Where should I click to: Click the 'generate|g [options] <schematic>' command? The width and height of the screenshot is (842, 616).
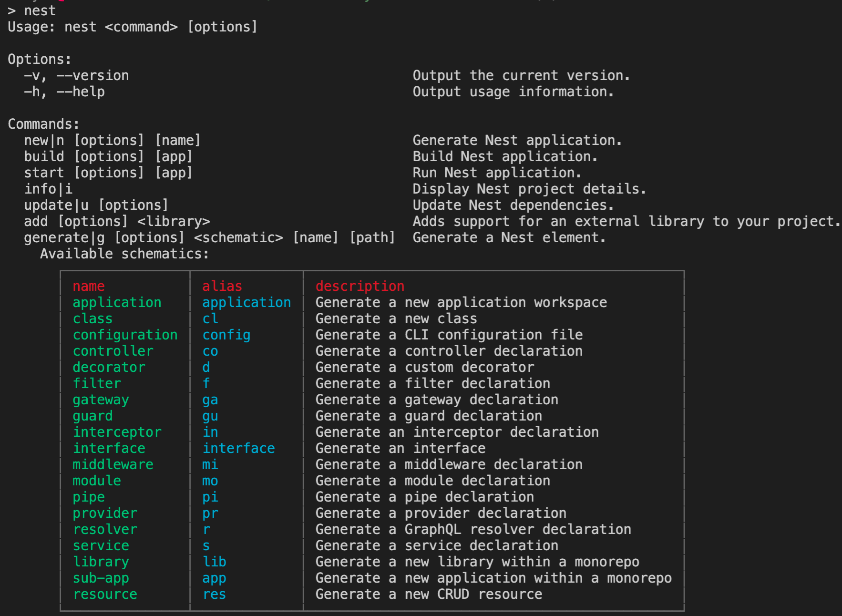point(154,238)
